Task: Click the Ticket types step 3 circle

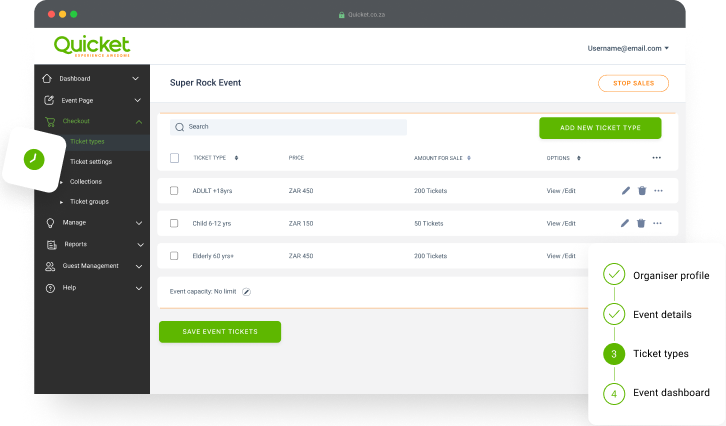Action: (x=614, y=354)
